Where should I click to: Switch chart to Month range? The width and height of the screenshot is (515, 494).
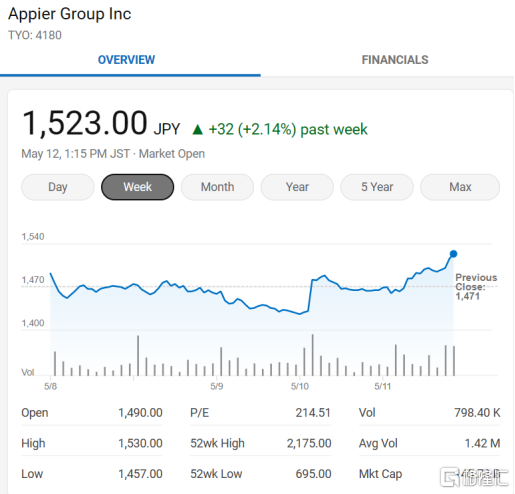[x=217, y=187]
